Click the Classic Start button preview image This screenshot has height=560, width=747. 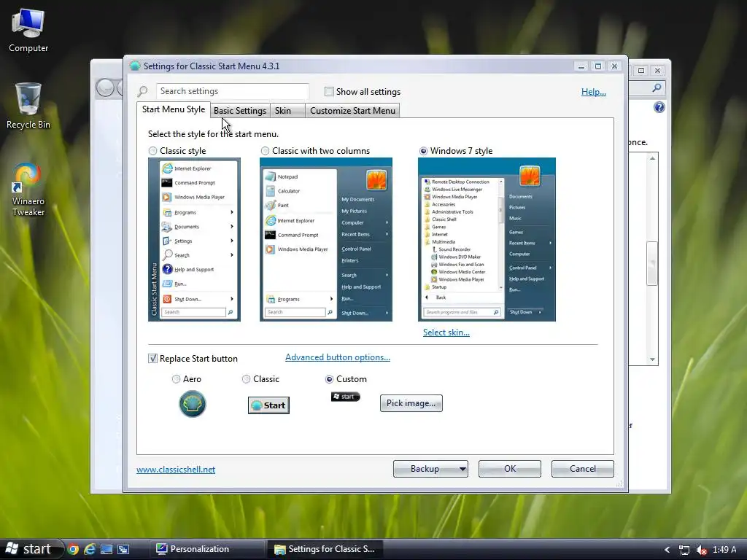pos(268,405)
